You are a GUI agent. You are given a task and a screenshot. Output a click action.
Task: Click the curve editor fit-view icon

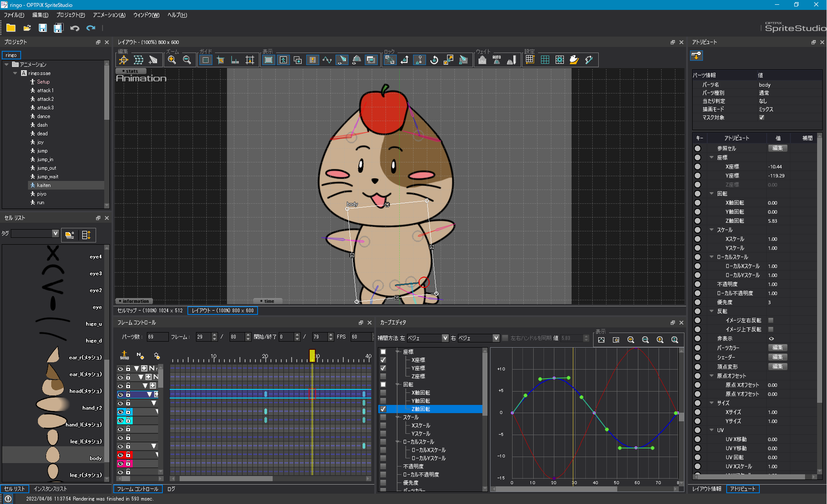pos(601,340)
